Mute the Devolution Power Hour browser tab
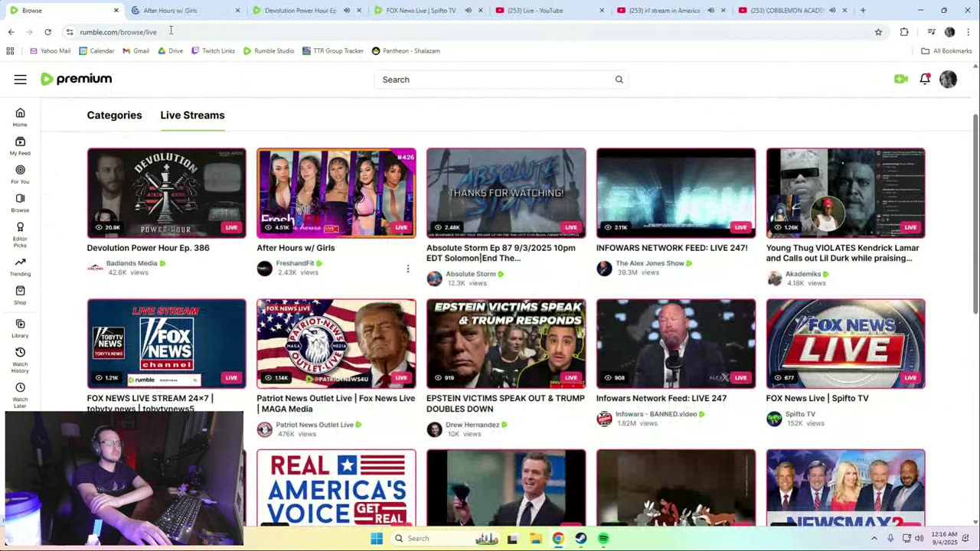980x551 pixels. 346,11
